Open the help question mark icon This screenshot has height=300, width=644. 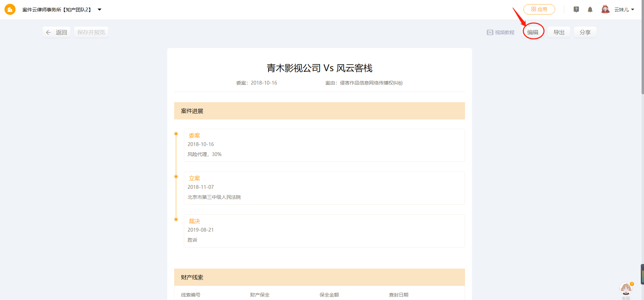coord(576,10)
